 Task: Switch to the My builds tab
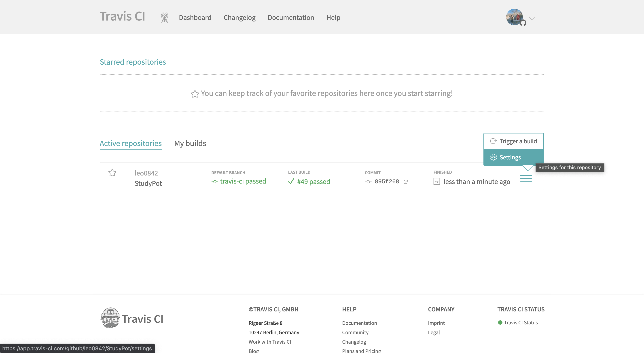(x=190, y=143)
